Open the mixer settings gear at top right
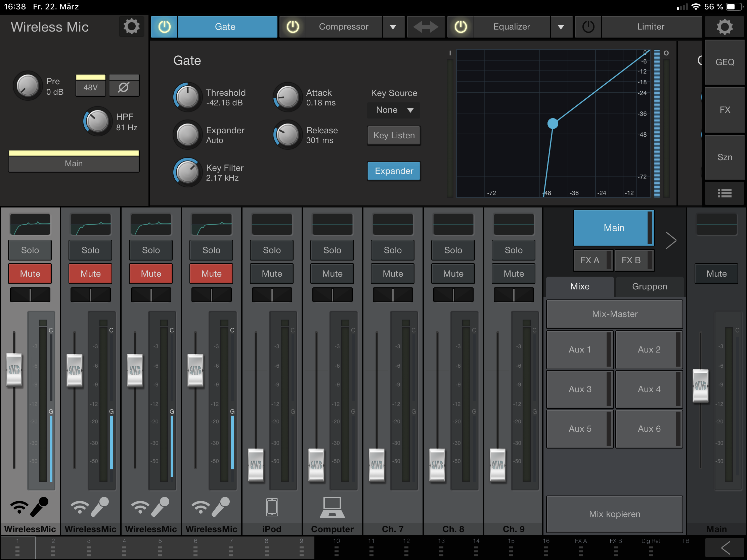The width and height of the screenshot is (747, 560). click(x=724, y=27)
